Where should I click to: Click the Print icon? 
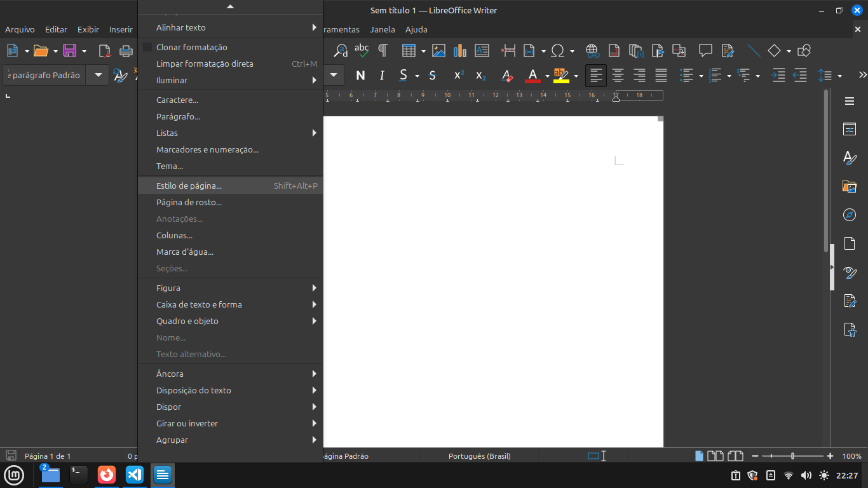(x=126, y=51)
